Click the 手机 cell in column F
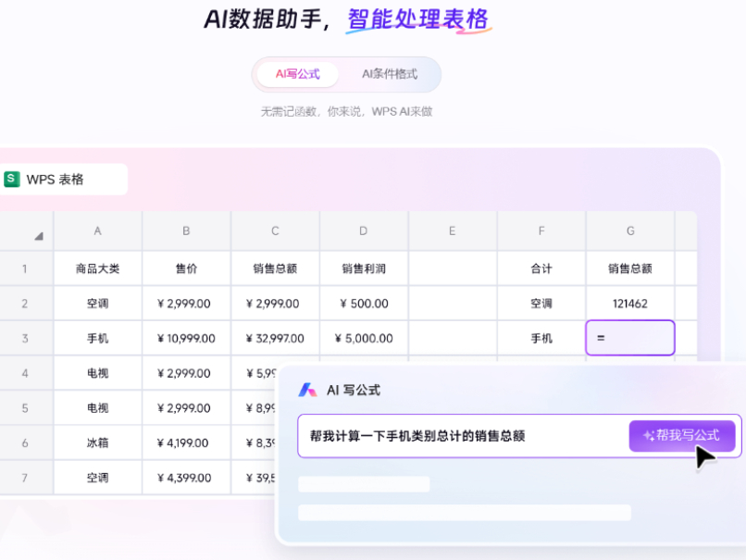Image resolution: width=746 pixels, height=560 pixels. click(541, 338)
